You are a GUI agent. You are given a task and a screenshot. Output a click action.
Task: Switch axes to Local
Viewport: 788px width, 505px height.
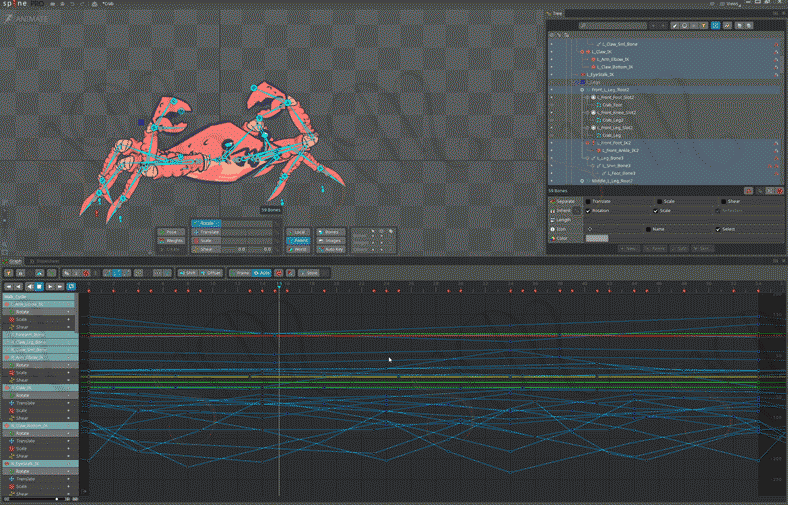click(299, 232)
